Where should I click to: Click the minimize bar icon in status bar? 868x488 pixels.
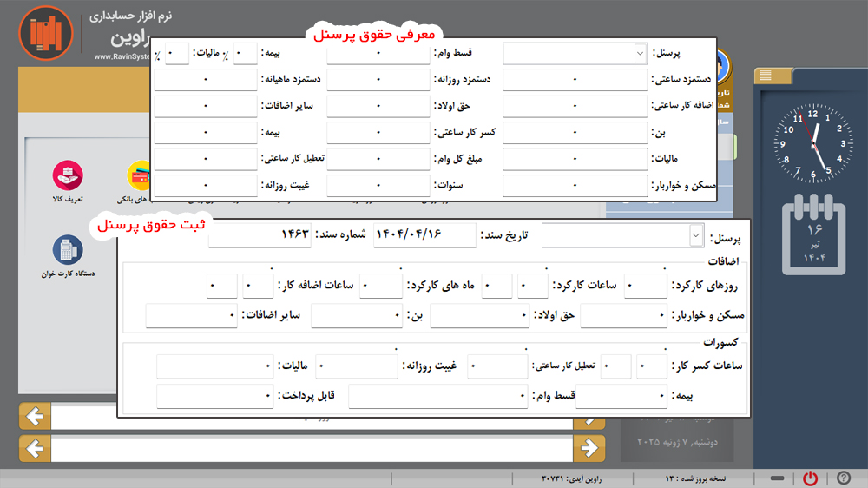(778, 478)
